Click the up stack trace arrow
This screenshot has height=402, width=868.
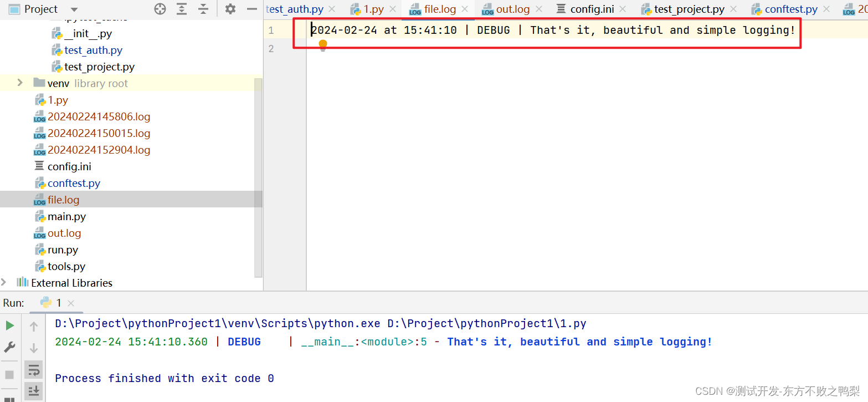(34, 326)
